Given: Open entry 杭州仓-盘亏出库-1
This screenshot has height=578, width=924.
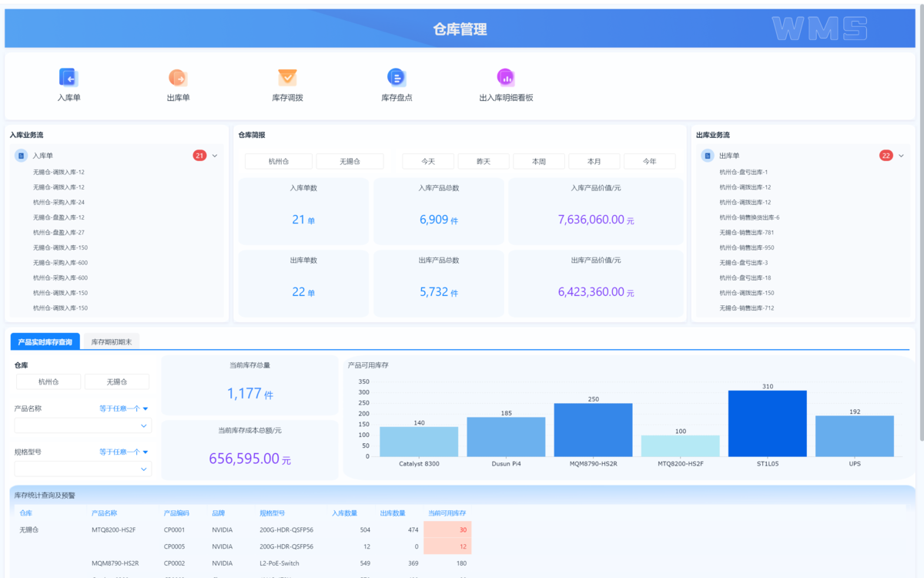Looking at the screenshot, I should click(743, 172).
